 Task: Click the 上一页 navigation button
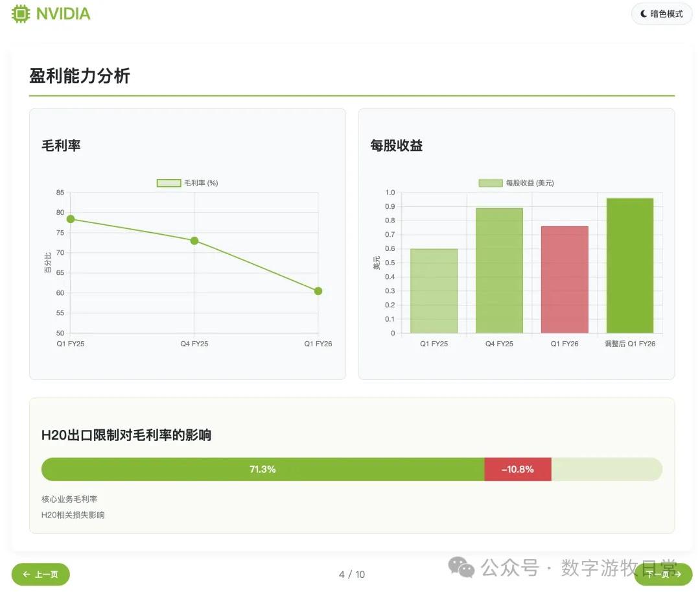point(40,575)
